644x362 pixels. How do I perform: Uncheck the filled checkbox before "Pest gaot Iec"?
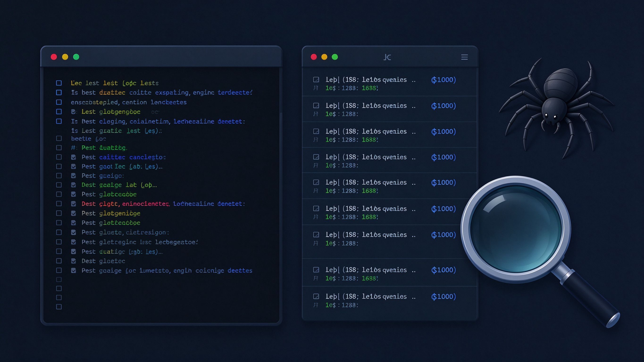(x=74, y=166)
